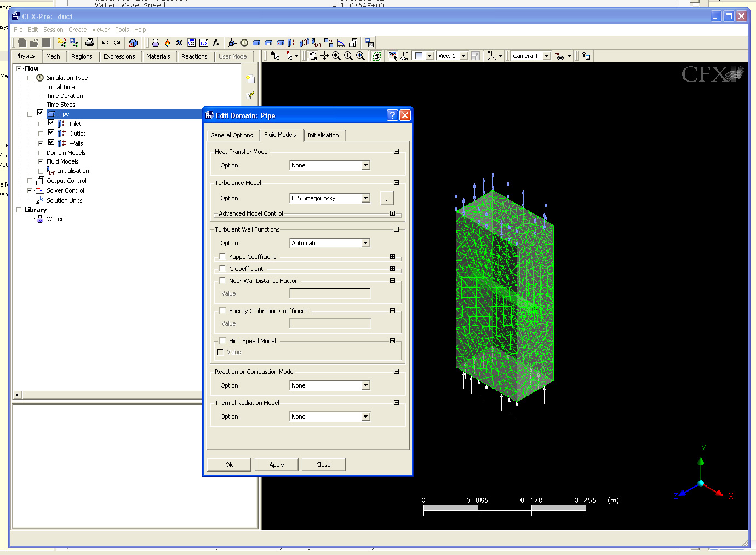
Task: Click the highlighting dotted-box icon
Action: tap(377, 56)
